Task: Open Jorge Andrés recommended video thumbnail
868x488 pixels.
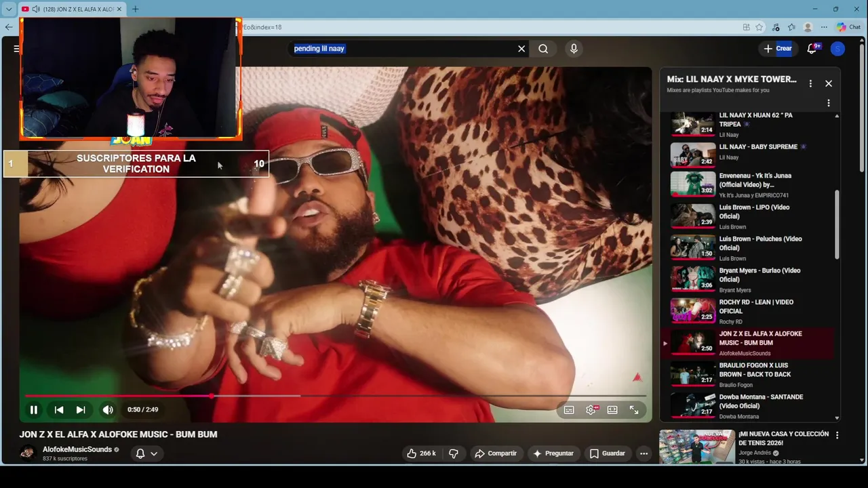Action: [x=697, y=447]
